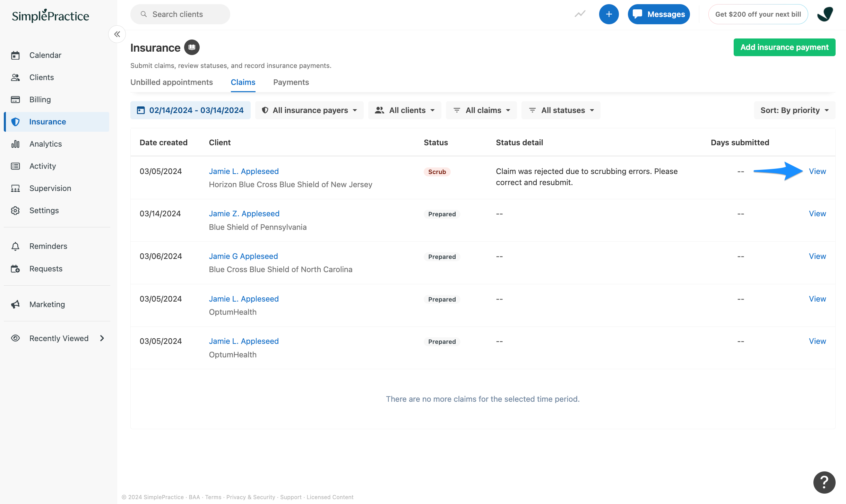
Task: Click the Activity list icon in sidebar
Action: point(15,166)
